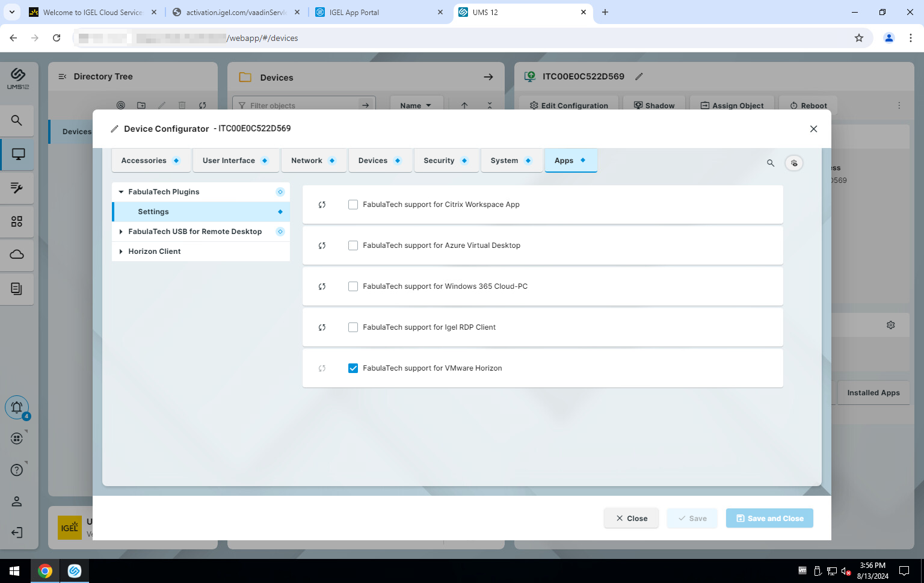Screen dimensions: 924x583
Task: Collapse the FabulaTech Plugins tree node
Action: [x=121, y=192]
